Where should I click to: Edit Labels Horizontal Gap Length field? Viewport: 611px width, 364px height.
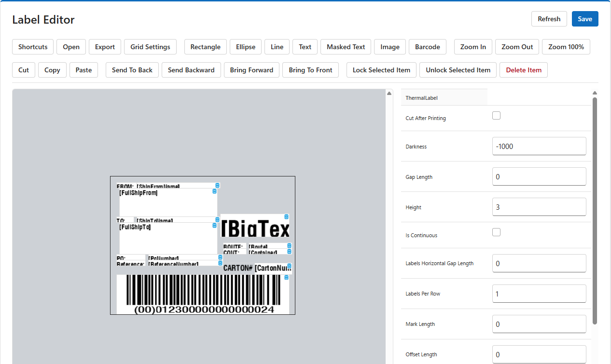tap(539, 263)
